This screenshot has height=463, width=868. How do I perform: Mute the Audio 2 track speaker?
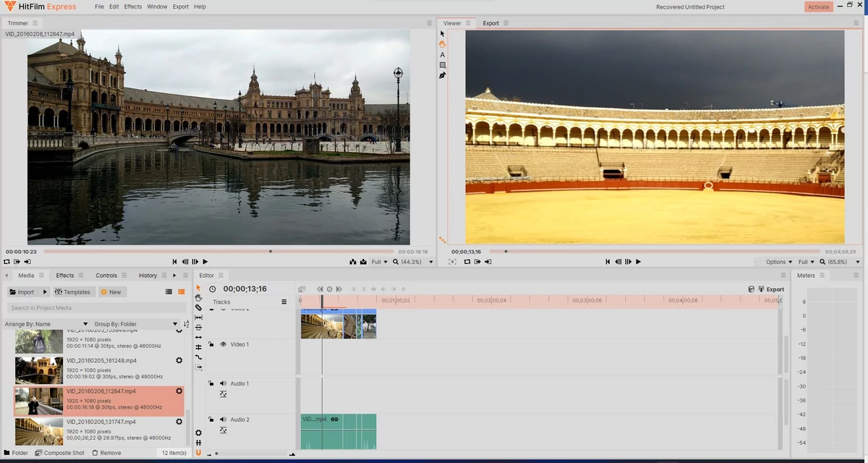223,420
